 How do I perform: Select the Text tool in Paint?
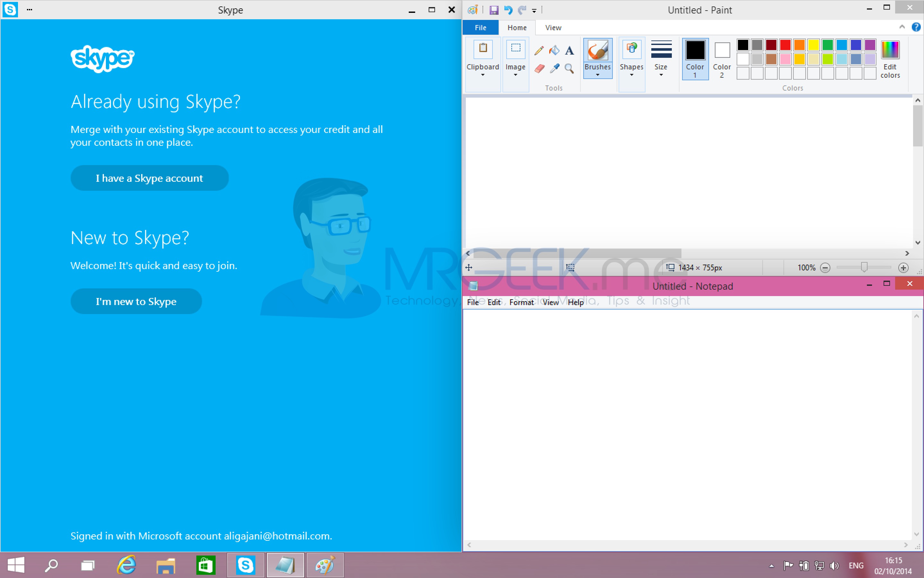pyautogui.click(x=569, y=50)
